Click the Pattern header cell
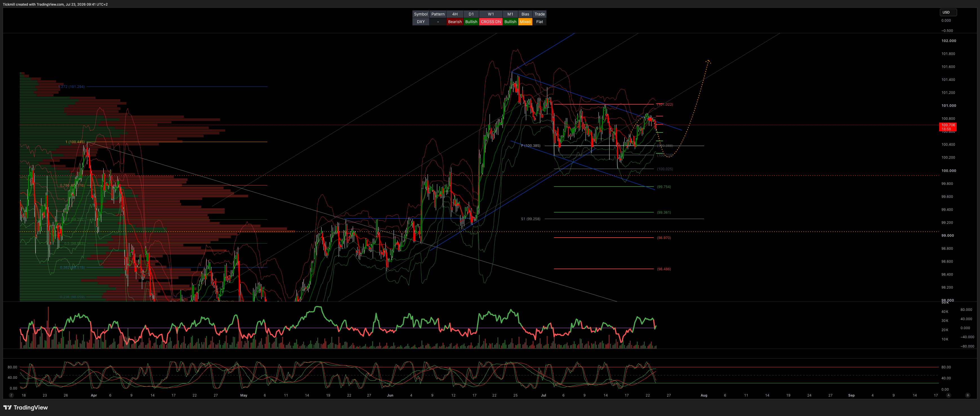Image resolution: width=980 pixels, height=416 pixels. click(438, 14)
